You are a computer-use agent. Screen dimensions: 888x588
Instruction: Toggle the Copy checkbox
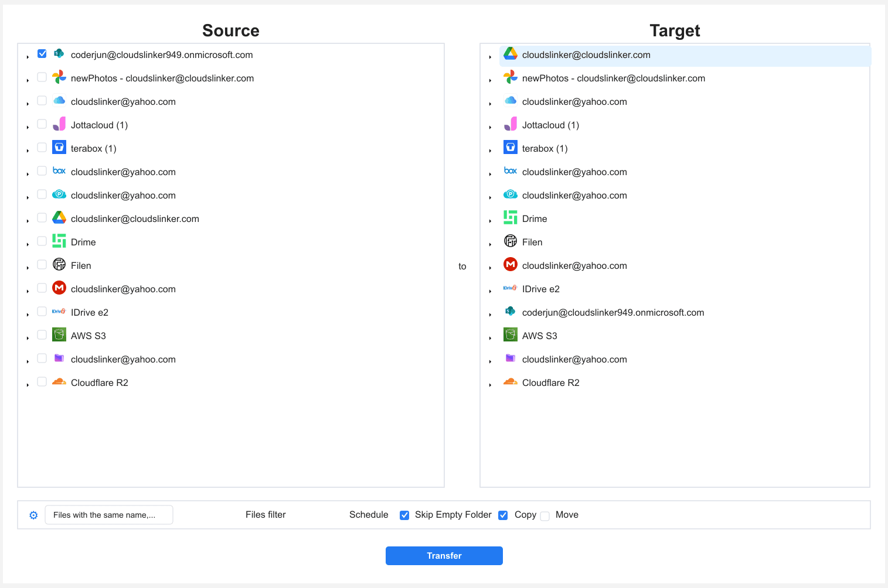click(503, 515)
